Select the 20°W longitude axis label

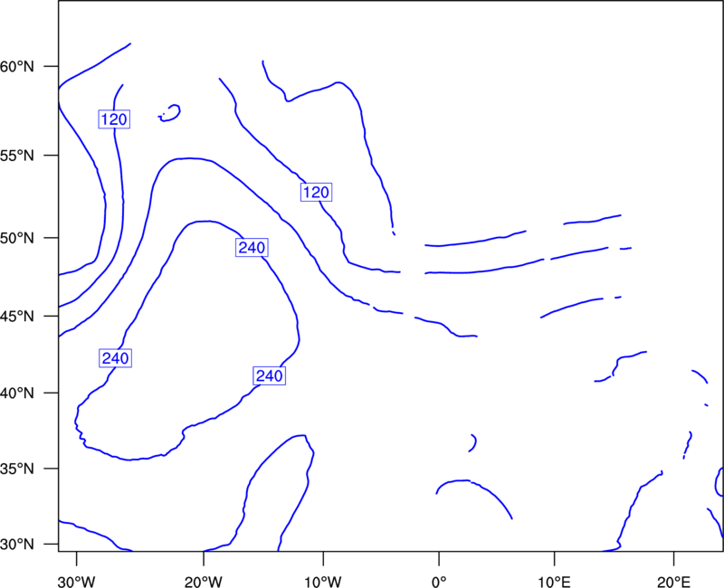click(x=204, y=582)
